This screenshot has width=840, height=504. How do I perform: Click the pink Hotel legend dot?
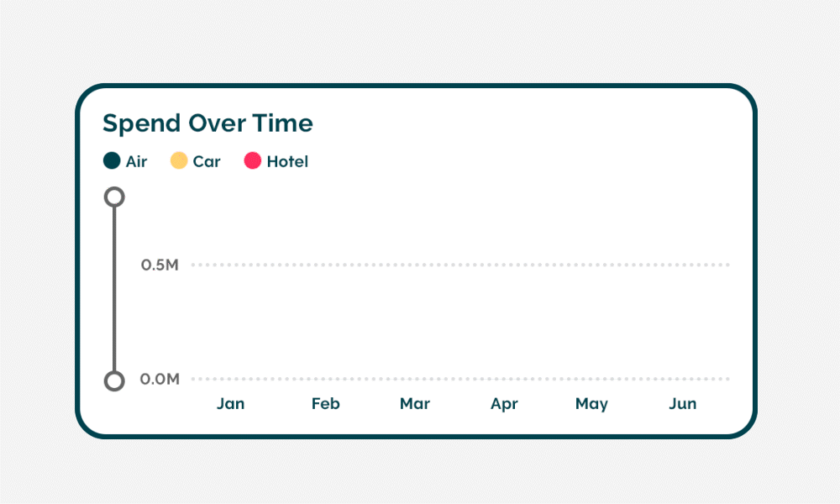click(x=253, y=161)
